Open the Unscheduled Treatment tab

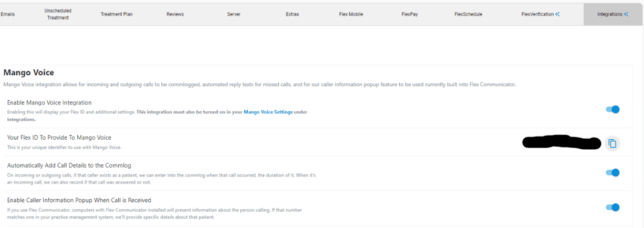pyautogui.click(x=58, y=14)
